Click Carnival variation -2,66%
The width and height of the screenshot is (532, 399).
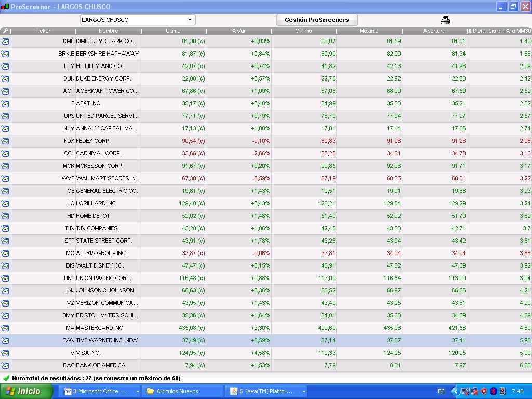(x=261, y=154)
